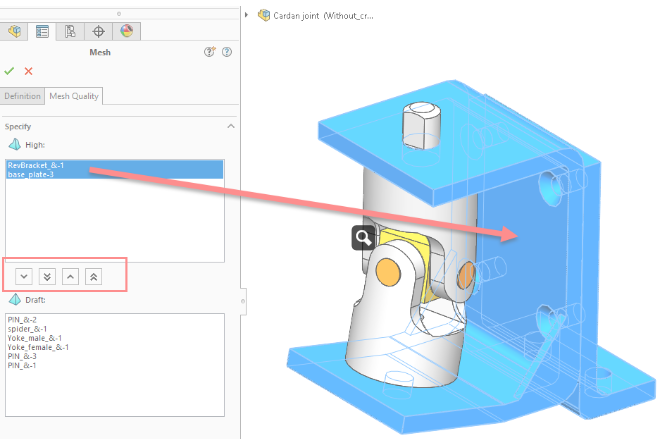The width and height of the screenshot is (659, 439).
Task: Click the help-with-star icon beside Mesh
Action: point(210,52)
